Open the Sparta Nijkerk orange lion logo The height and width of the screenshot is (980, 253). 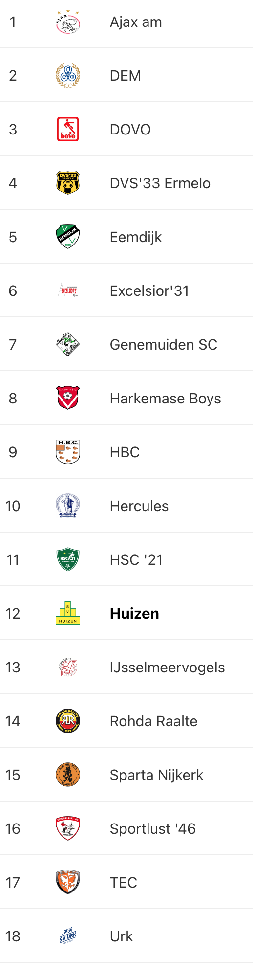68,775
